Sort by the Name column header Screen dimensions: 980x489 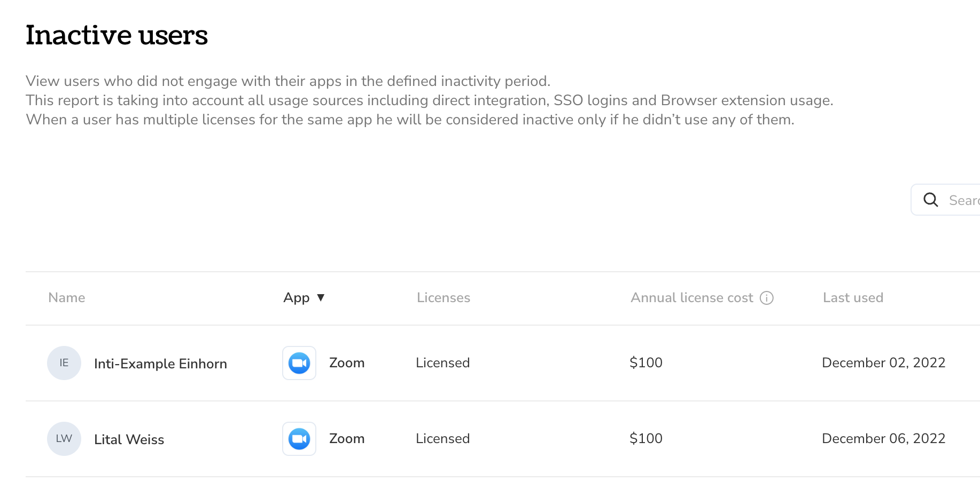67,298
